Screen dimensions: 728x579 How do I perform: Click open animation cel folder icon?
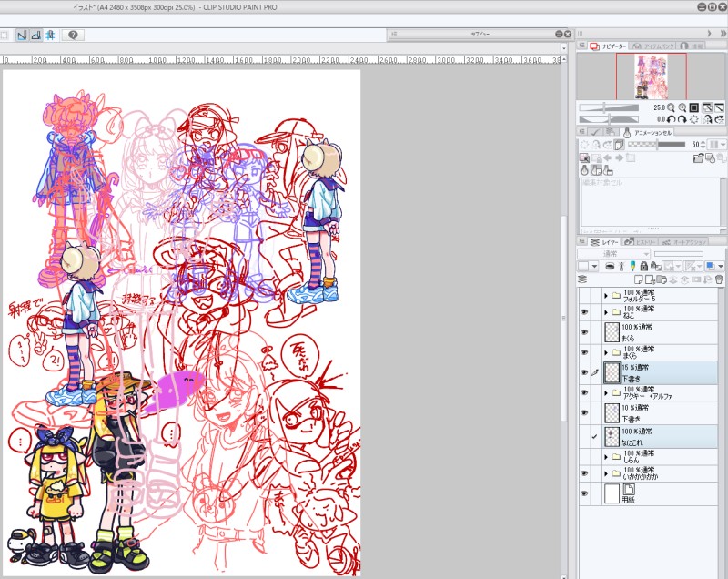698,158
